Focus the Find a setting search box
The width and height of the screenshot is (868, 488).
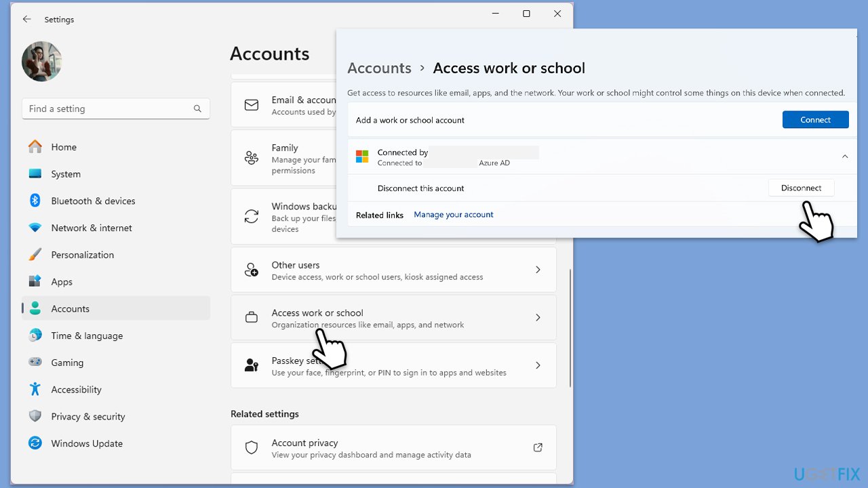tap(116, 108)
